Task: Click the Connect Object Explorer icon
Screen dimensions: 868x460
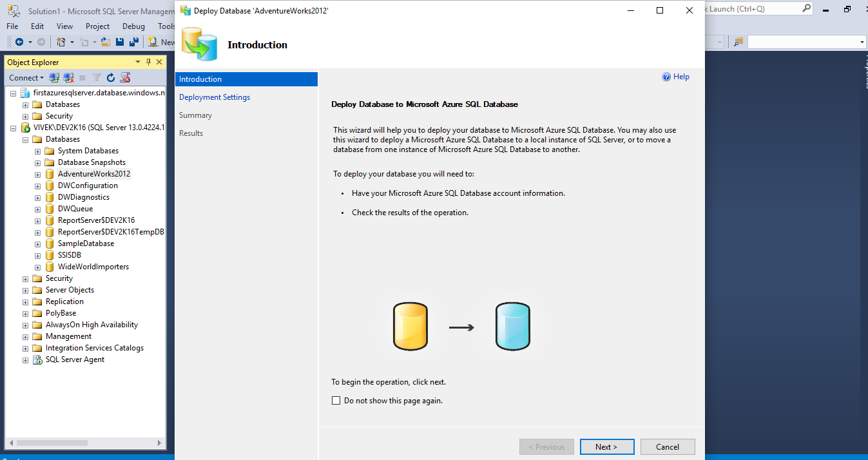Action: click(55, 78)
